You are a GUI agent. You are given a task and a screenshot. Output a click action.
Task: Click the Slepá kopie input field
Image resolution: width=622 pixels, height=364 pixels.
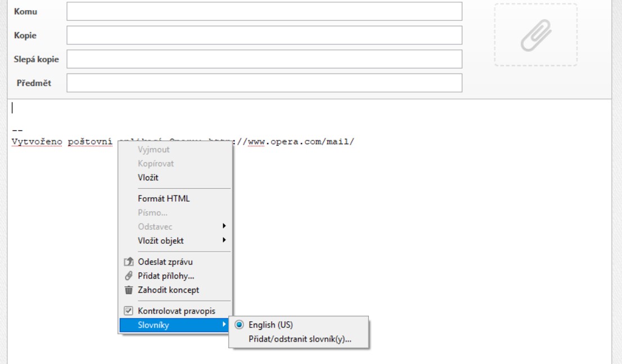pyautogui.click(x=264, y=59)
